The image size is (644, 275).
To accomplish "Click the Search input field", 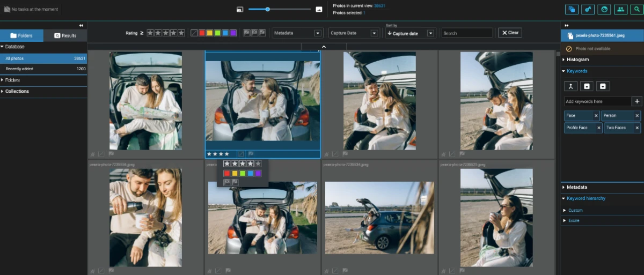I will (x=466, y=33).
